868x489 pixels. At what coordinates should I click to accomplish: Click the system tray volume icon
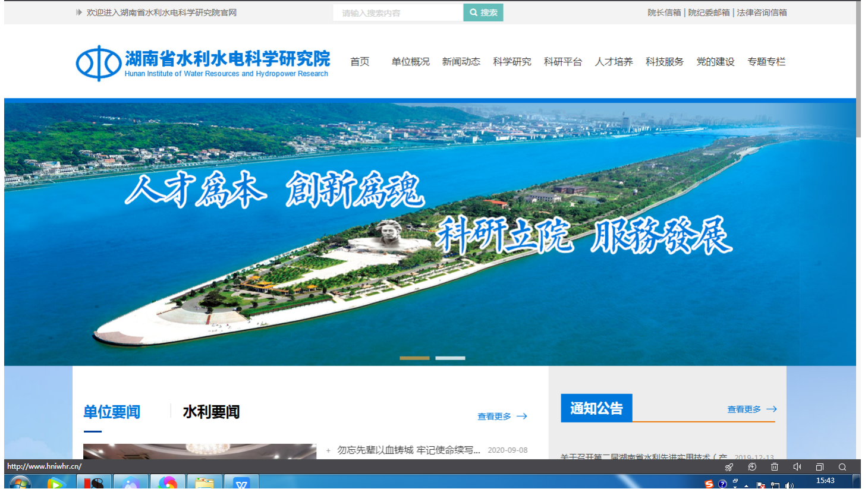coord(789,485)
